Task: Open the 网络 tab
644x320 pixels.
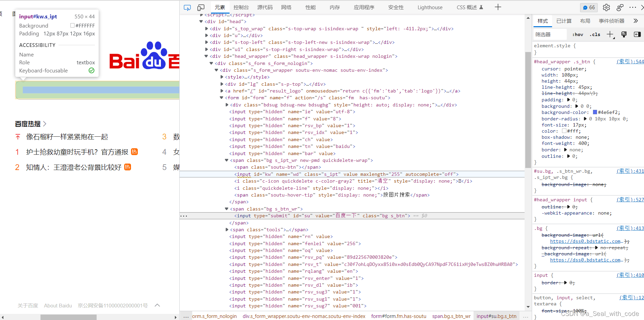Action: click(x=286, y=7)
